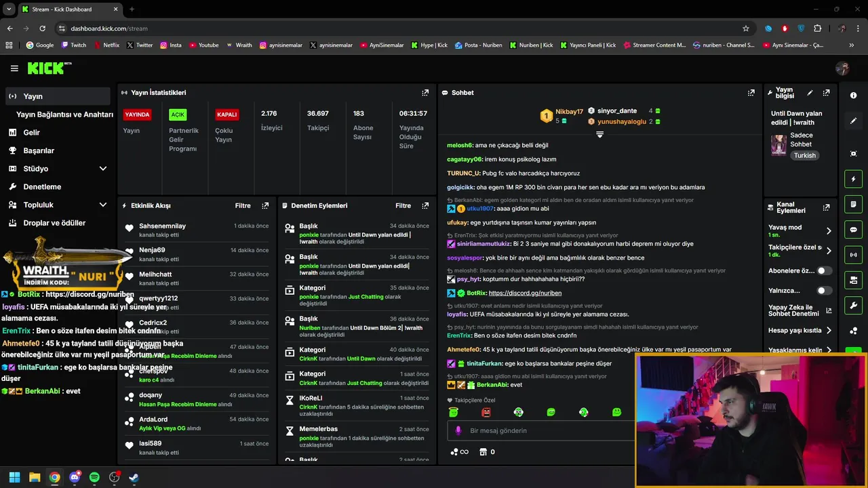Open a new browser tab
This screenshot has height=488, width=868.
tap(132, 9)
